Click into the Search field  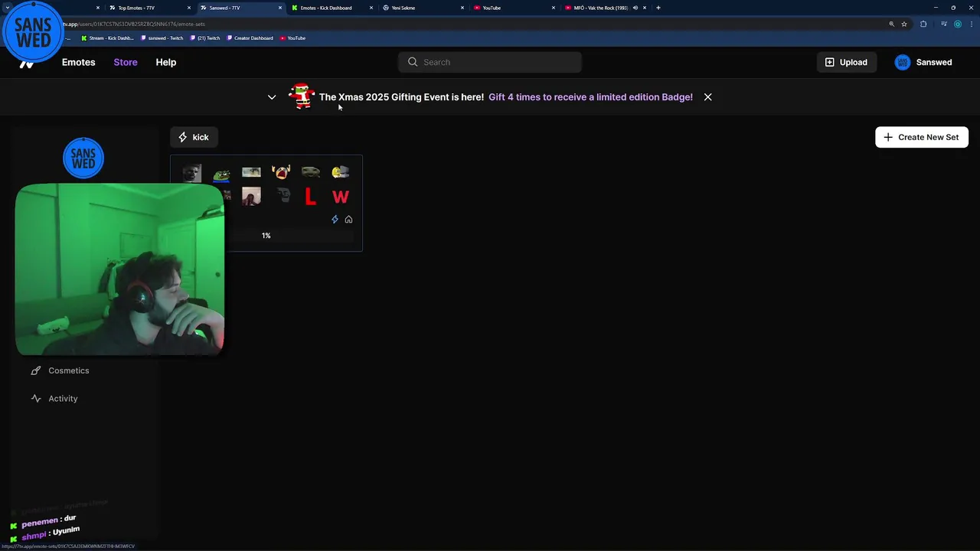490,62
